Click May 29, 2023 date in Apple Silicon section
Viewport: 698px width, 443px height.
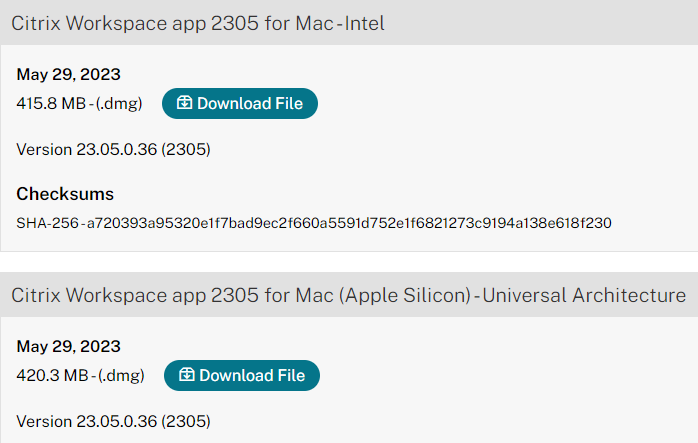[x=69, y=346]
